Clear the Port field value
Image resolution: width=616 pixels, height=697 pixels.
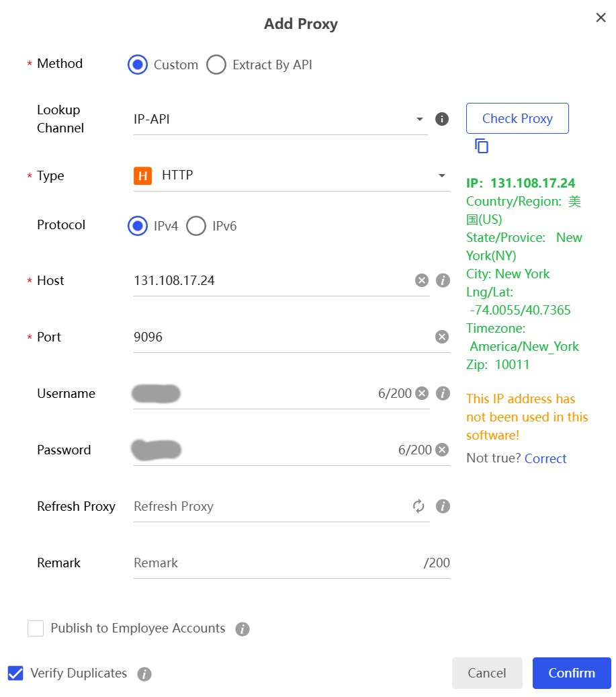(441, 337)
